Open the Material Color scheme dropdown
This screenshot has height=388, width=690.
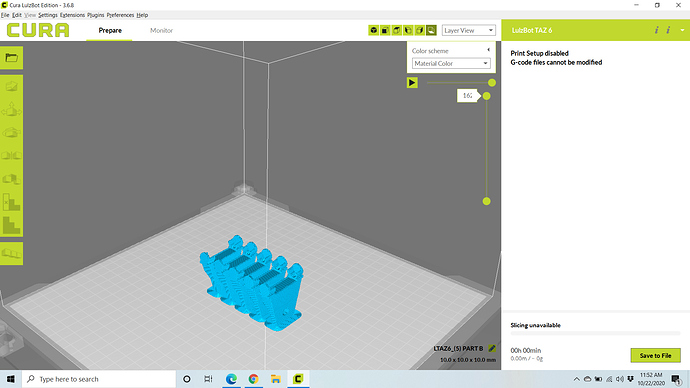click(451, 63)
